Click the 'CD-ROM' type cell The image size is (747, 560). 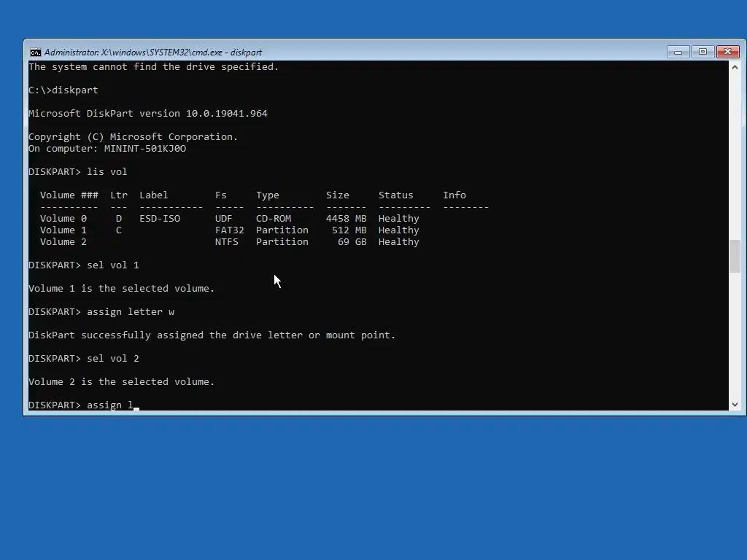(273, 219)
